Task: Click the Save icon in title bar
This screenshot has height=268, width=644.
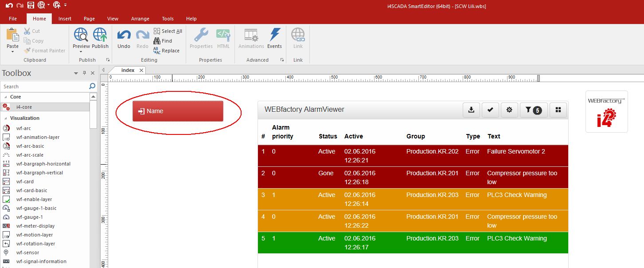Action: pyautogui.click(x=31, y=5)
